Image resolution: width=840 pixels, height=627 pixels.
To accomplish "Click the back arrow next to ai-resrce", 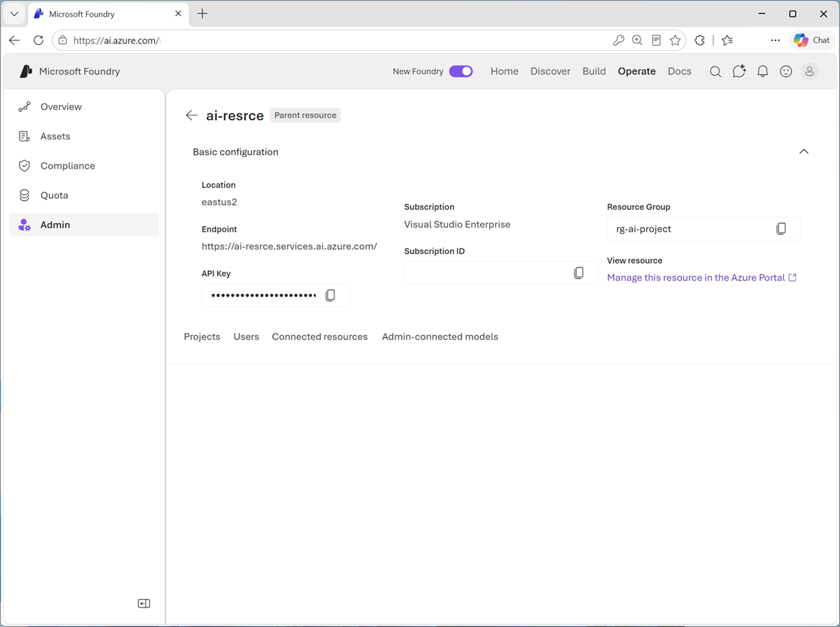I will click(x=192, y=115).
